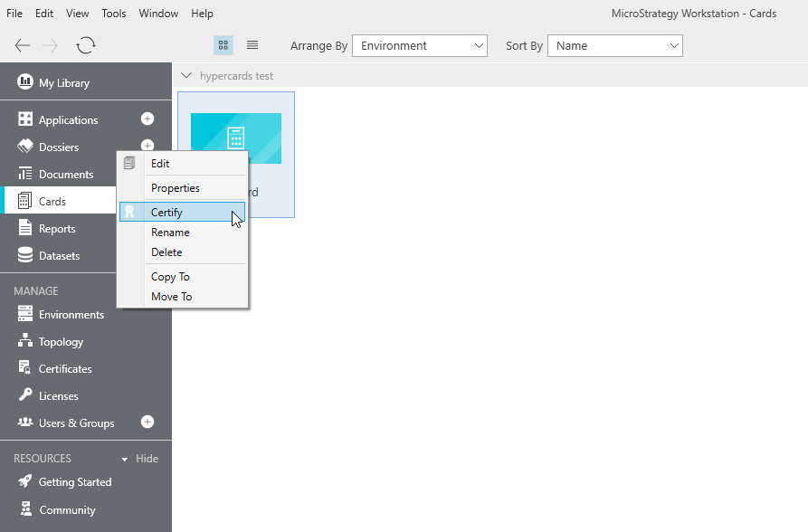Viewport: 808px width, 532px height.
Task: Open the Edit menu in menu bar
Action: tap(44, 14)
